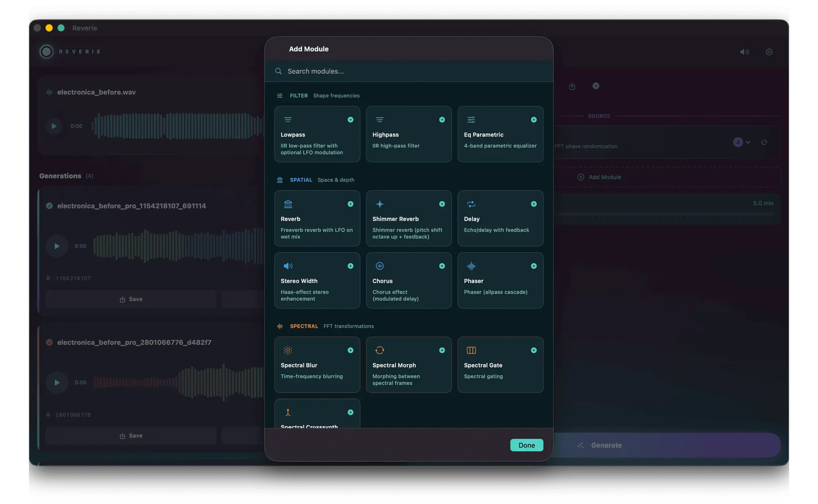Click the Phaser waveform icon
Image resolution: width=818 pixels, height=504 pixels.
click(x=471, y=266)
